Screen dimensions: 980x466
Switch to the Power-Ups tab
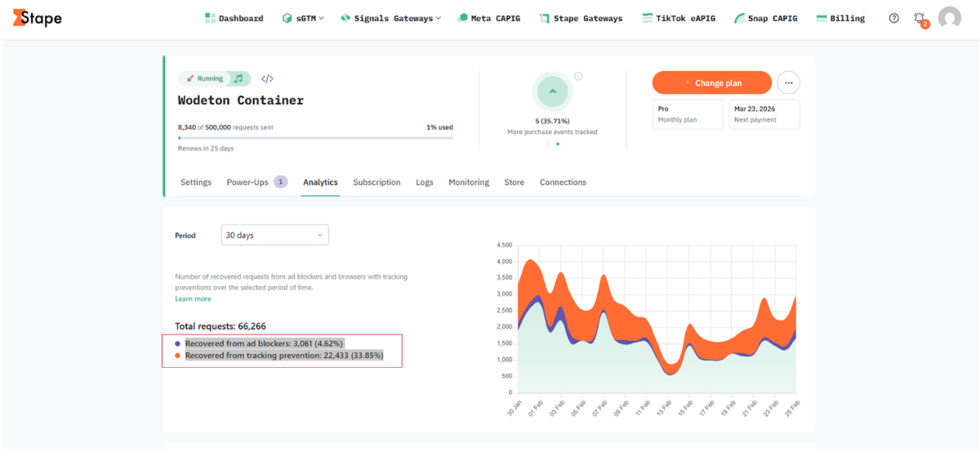pos(256,182)
